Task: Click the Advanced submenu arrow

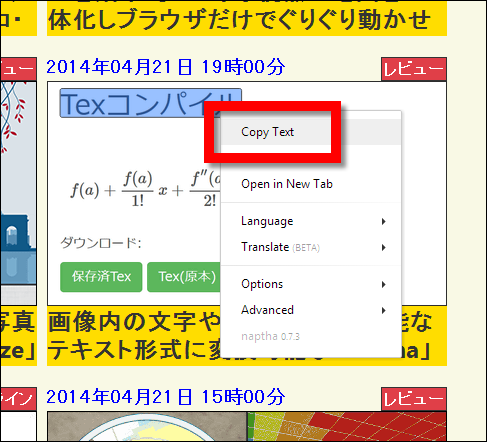Action: coord(384,310)
